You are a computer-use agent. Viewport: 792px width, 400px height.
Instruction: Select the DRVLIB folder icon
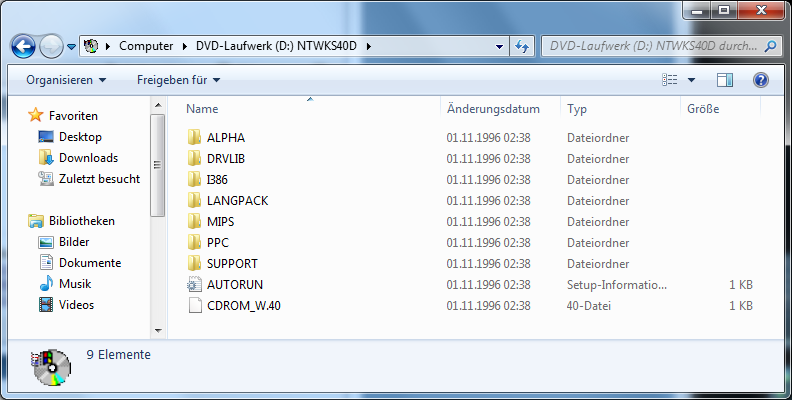[194, 159]
